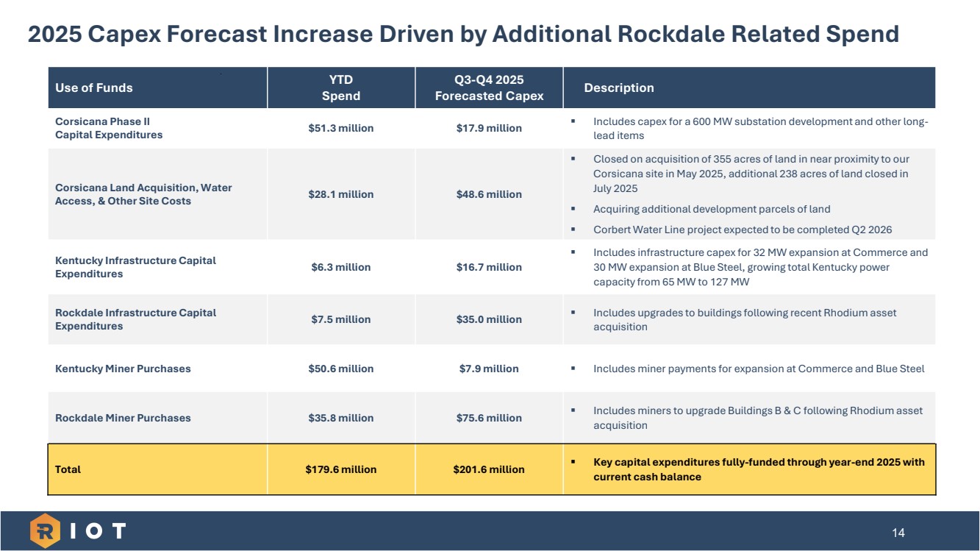Click the $75.6 million Rockdale miner forecast
The image size is (980, 551).
pos(489,418)
